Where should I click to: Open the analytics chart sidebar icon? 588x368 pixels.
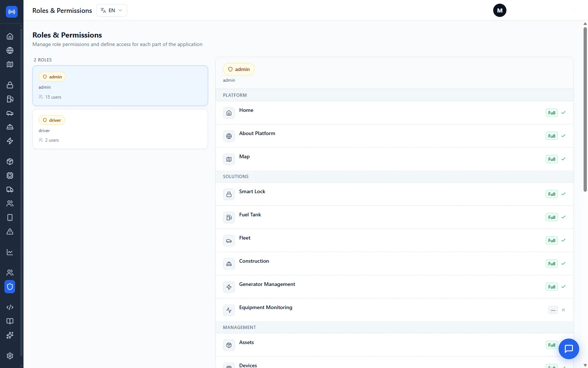coord(10,252)
